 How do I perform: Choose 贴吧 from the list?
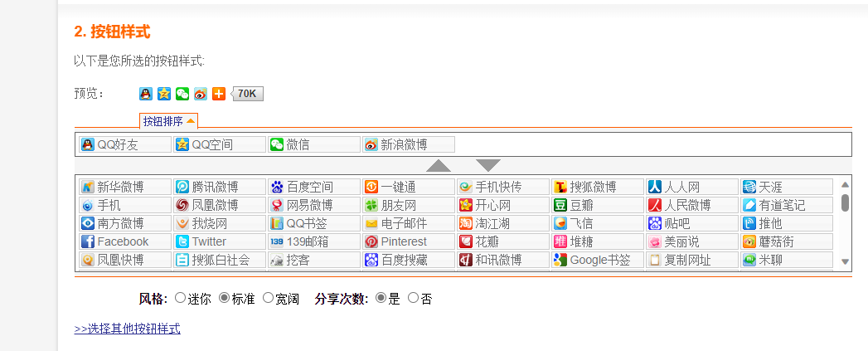click(x=692, y=223)
